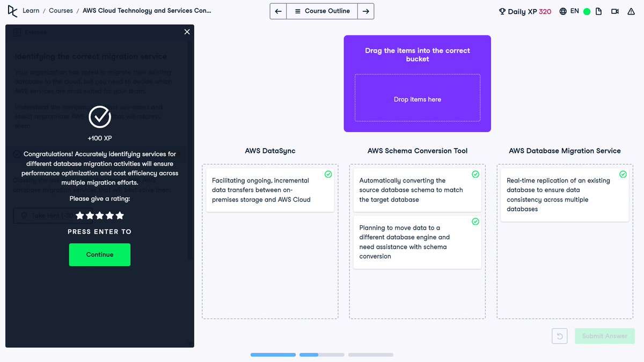The height and width of the screenshot is (362, 644).
Task: Click the reset answer undo icon
Action: 560,336
